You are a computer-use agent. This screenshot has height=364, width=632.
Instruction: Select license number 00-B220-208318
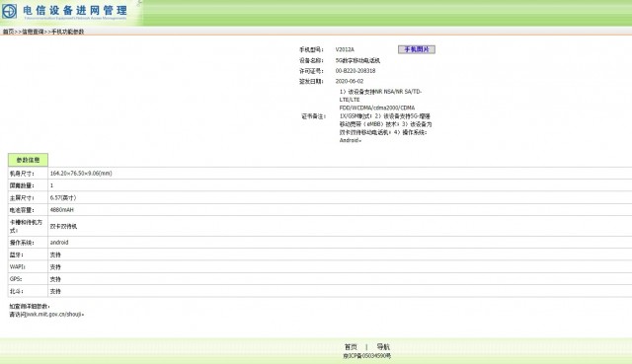point(355,71)
